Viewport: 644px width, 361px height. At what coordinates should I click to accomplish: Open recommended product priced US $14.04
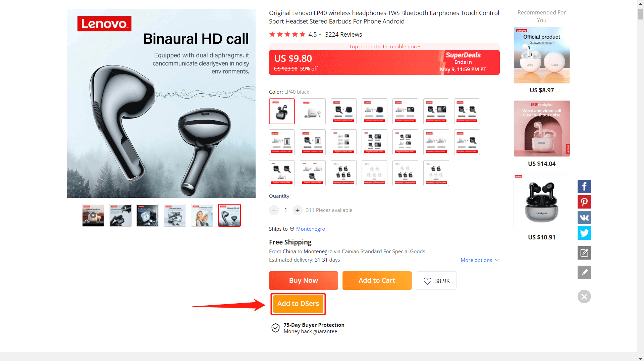coord(541,129)
